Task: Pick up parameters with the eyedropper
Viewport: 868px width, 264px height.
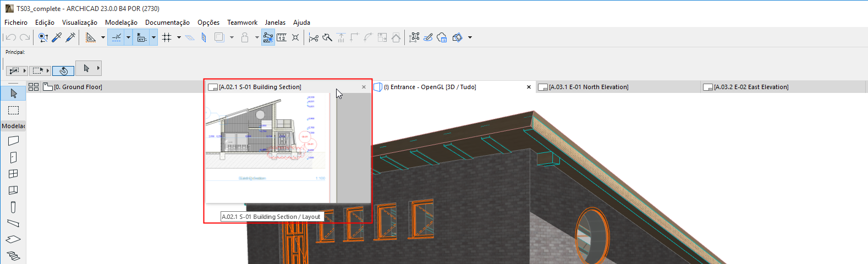Action: coord(57,37)
